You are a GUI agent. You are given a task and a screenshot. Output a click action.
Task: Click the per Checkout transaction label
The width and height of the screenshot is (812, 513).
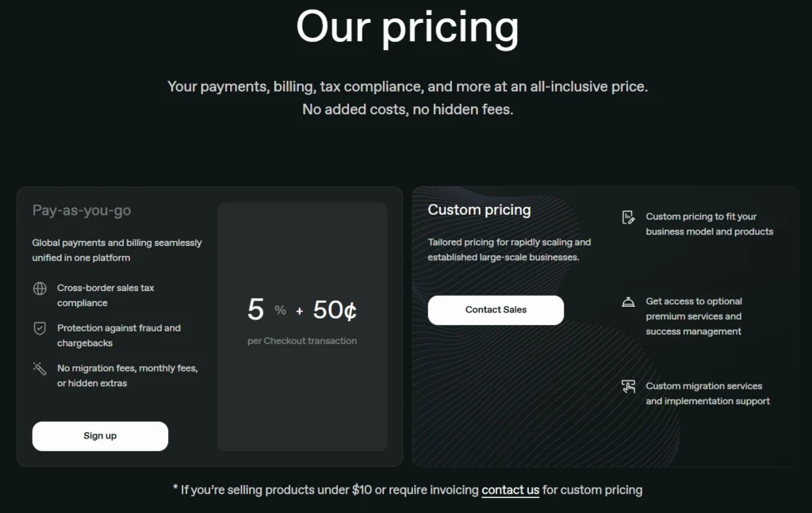click(x=302, y=341)
